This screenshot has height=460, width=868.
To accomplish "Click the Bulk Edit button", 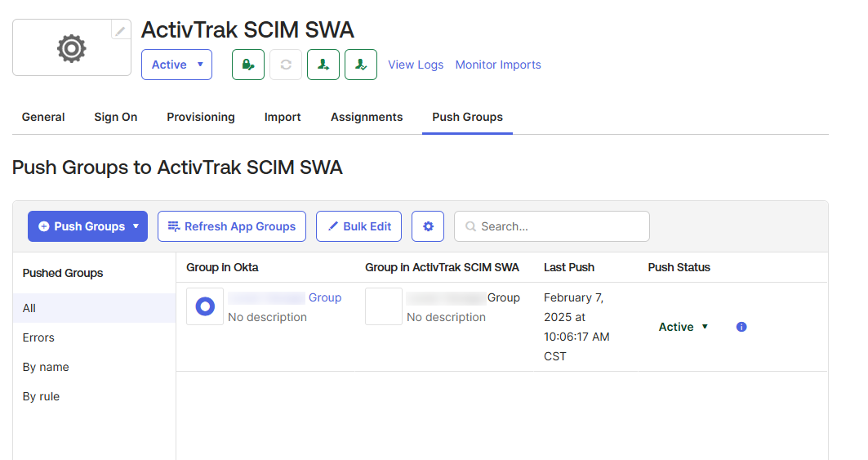I will pos(358,226).
